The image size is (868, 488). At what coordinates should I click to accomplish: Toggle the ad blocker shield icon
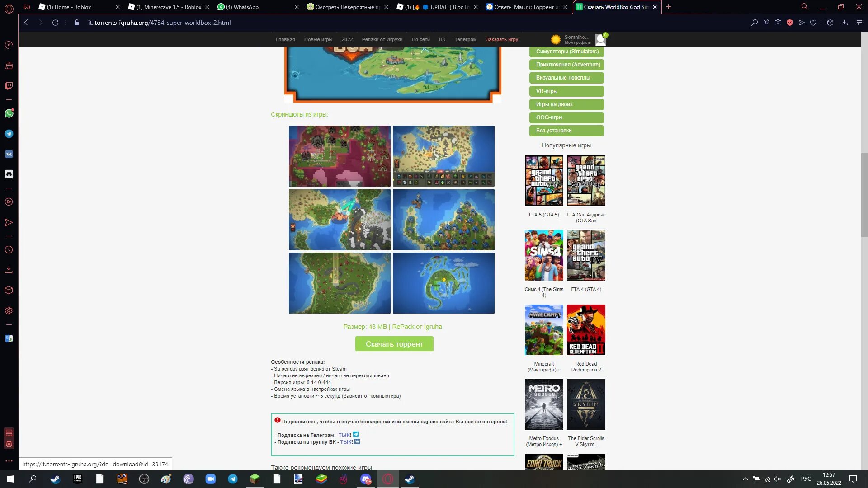[x=790, y=23]
